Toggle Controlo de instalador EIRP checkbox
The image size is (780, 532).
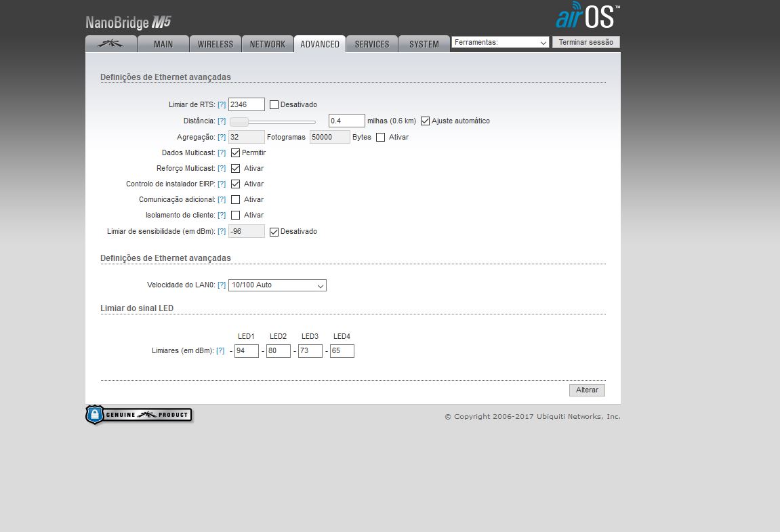point(236,184)
